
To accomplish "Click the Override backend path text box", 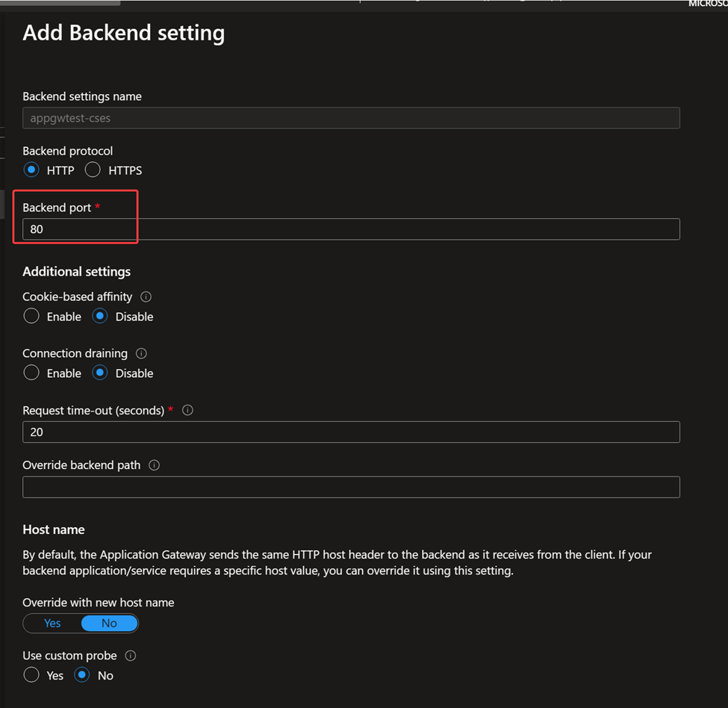I will (351, 487).
